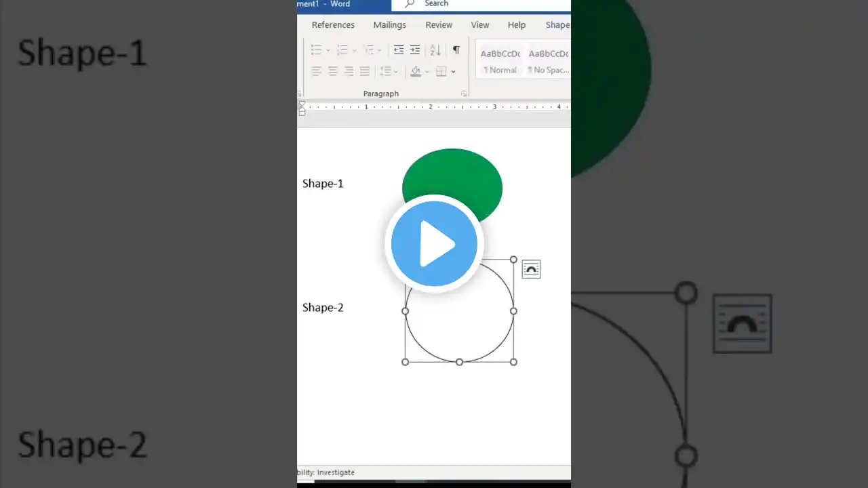Open the Mailings tab
Viewport: 868px width, 488px height.
click(390, 25)
